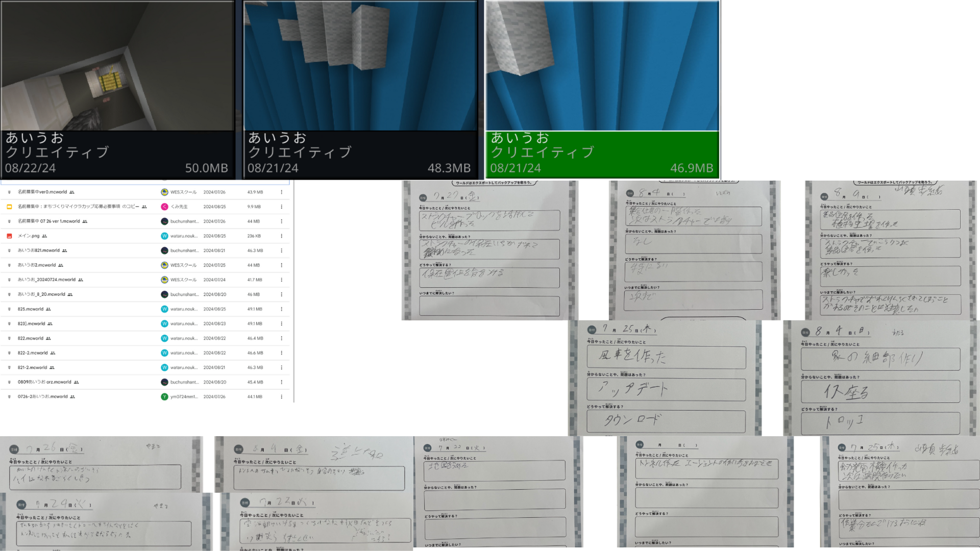This screenshot has width=980, height=551.
Task: Open the three-dot menu for 822.mcworld
Action: point(281,338)
